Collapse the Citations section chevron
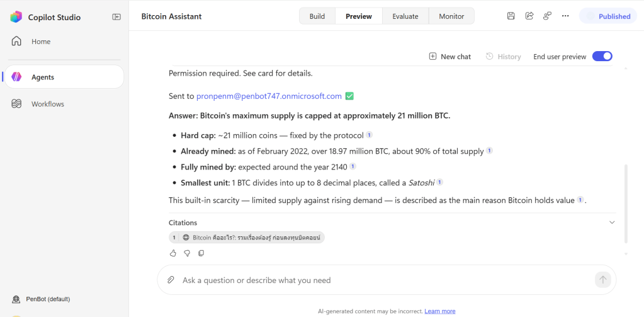 point(612,222)
